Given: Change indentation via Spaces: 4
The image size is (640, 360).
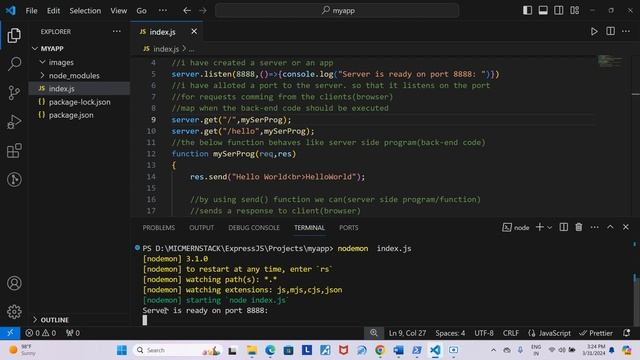Looking at the screenshot, I should tap(450, 333).
